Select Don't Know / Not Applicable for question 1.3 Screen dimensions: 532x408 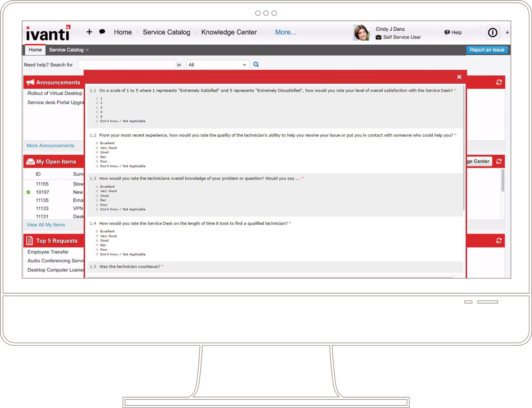(x=97, y=209)
